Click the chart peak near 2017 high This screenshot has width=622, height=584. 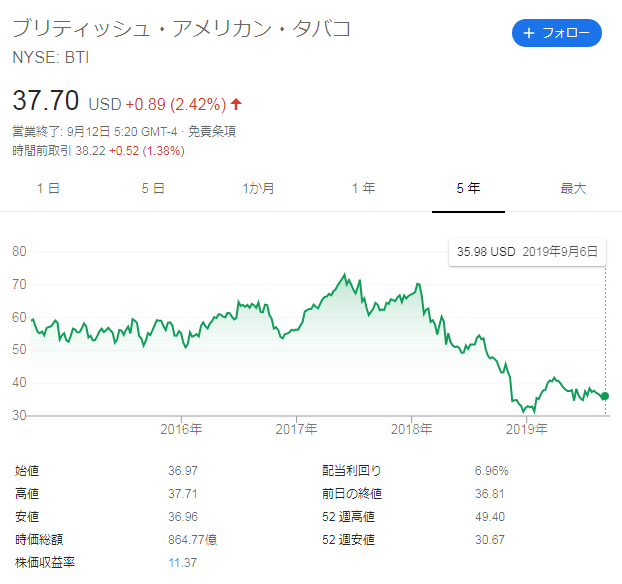click(344, 274)
